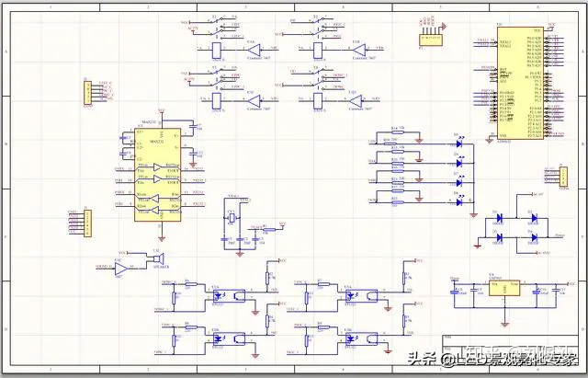Click the ground symbol under the crystal capacitors
588x378 pixels.
(x=240, y=254)
